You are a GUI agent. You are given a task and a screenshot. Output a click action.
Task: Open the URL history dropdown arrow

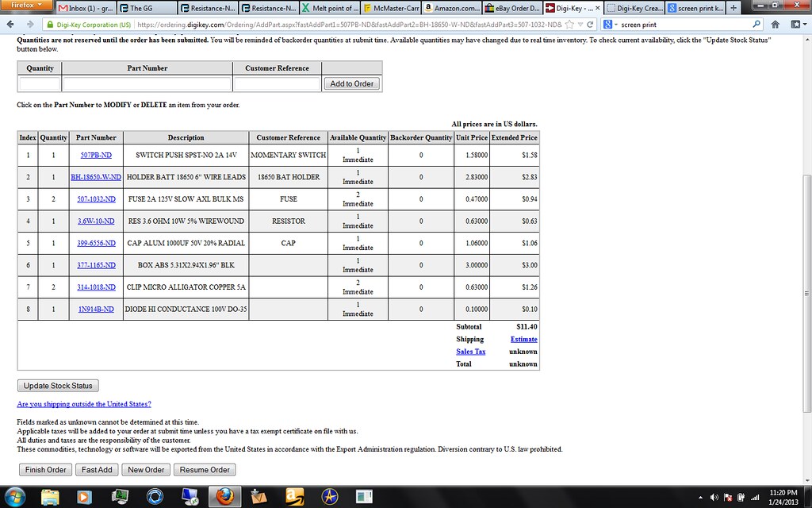click(x=580, y=25)
